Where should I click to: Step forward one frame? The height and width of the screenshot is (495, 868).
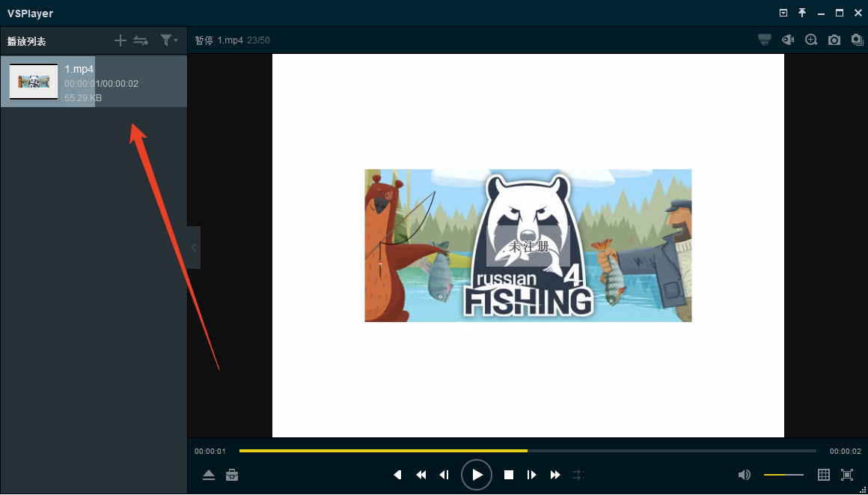(x=531, y=475)
